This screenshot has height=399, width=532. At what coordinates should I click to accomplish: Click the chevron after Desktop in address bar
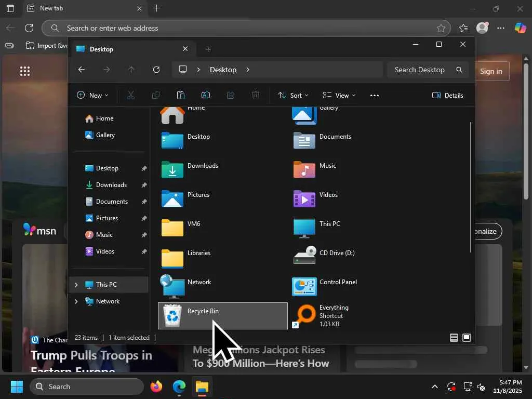pyautogui.click(x=248, y=70)
